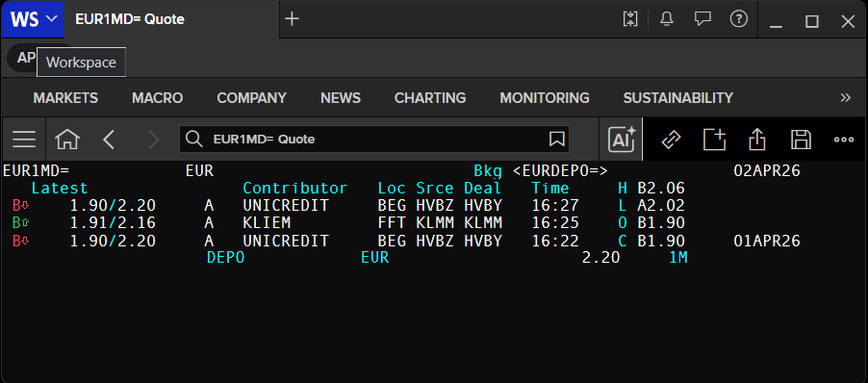Screen dimensions: 868x383
Task: Navigate back with the left arrow
Action: 109,140
